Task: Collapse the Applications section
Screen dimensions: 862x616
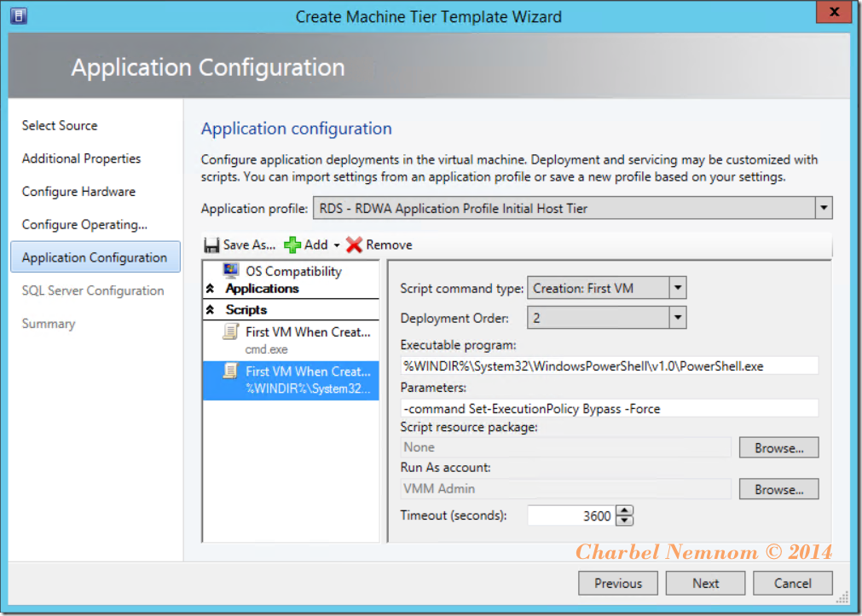Action: (210, 289)
